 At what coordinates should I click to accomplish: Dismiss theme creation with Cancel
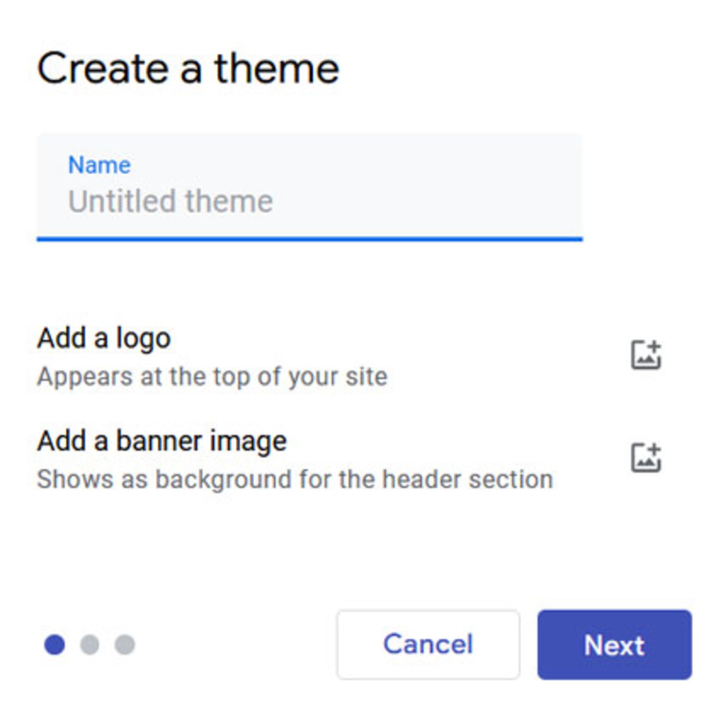[428, 644]
